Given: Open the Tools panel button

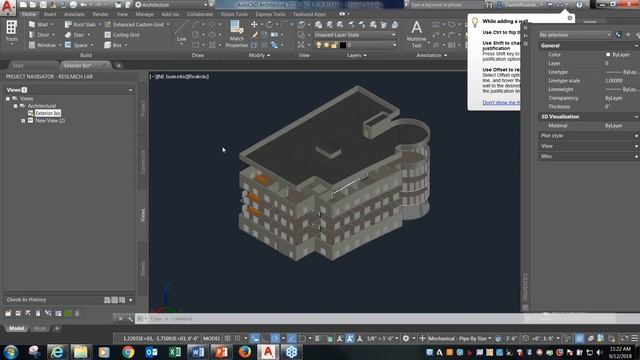Looking at the screenshot, I should (11, 31).
